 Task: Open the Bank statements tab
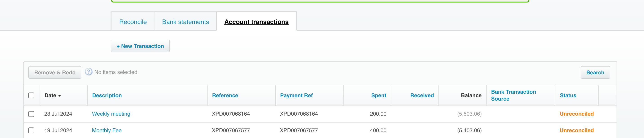(x=185, y=22)
